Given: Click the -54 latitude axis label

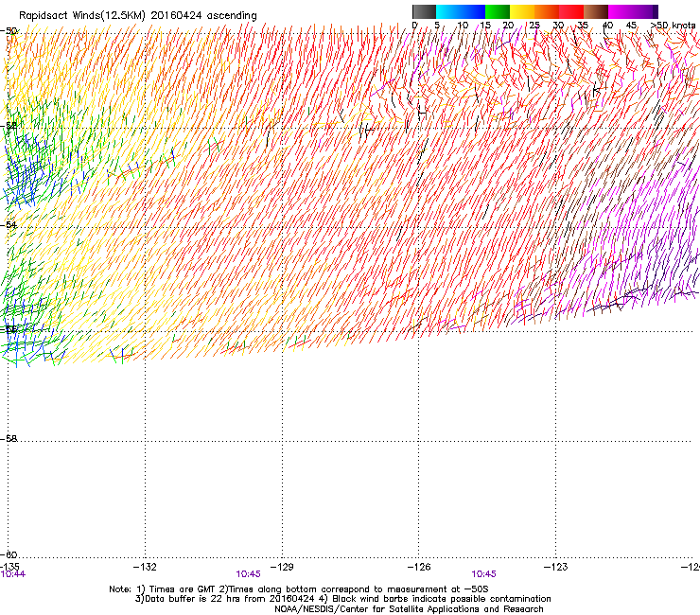Looking at the screenshot, I should tap(9, 225).
